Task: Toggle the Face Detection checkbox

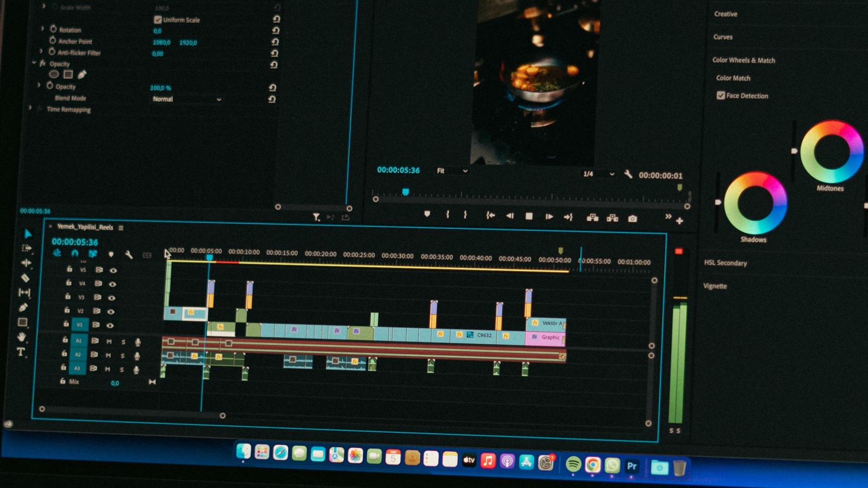Action: pyautogui.click(x=720, y=95)
